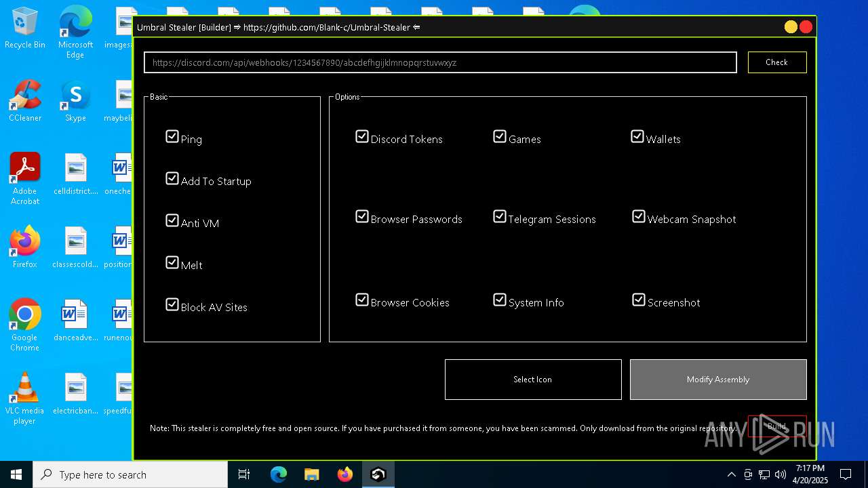Open the Recycle Bin desktop icon

tap(25, 28)
